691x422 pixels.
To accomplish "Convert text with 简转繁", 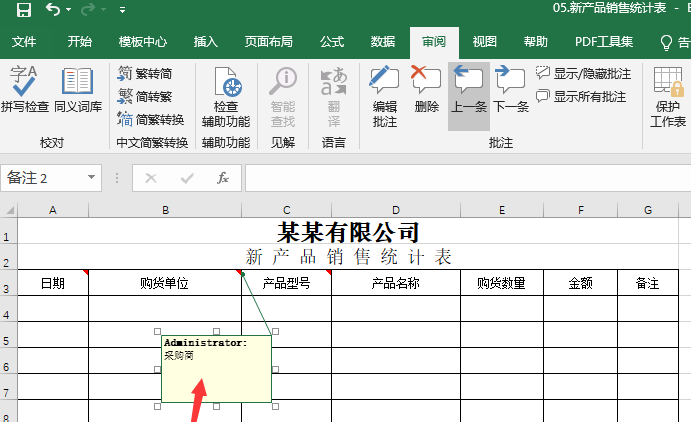I will point(145,96).
